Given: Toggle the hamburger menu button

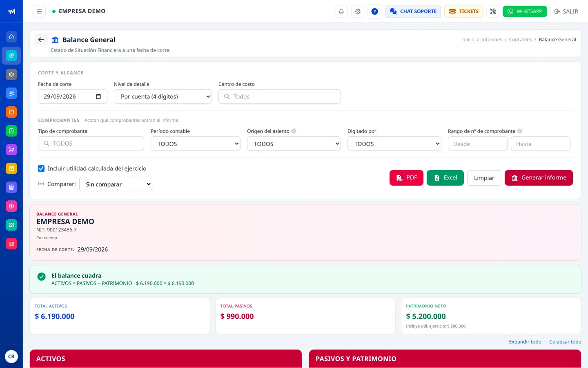Looking at the screenshot, I should pyautogui.click(x=39, y=11).
